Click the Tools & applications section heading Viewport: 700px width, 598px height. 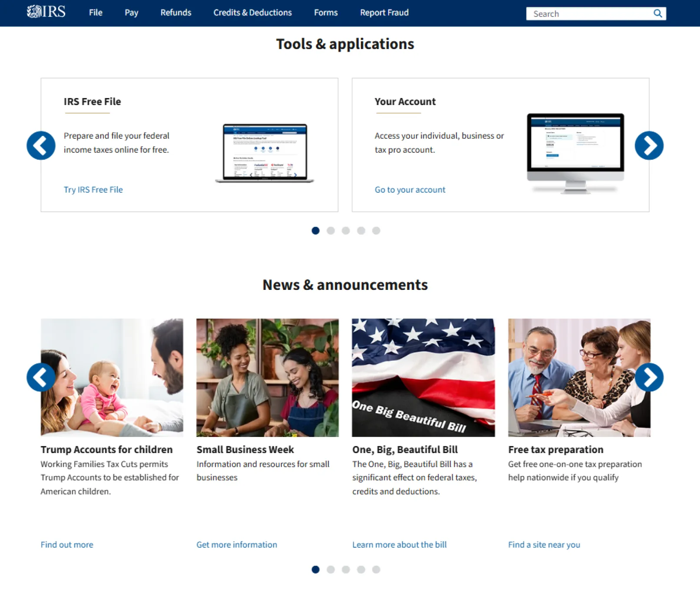[x=345, y=44]
